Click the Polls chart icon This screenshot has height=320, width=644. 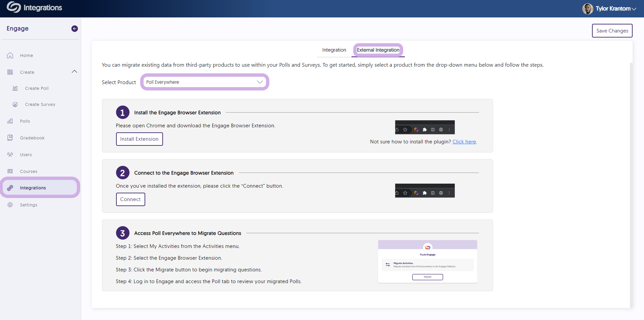pos(10,121)
